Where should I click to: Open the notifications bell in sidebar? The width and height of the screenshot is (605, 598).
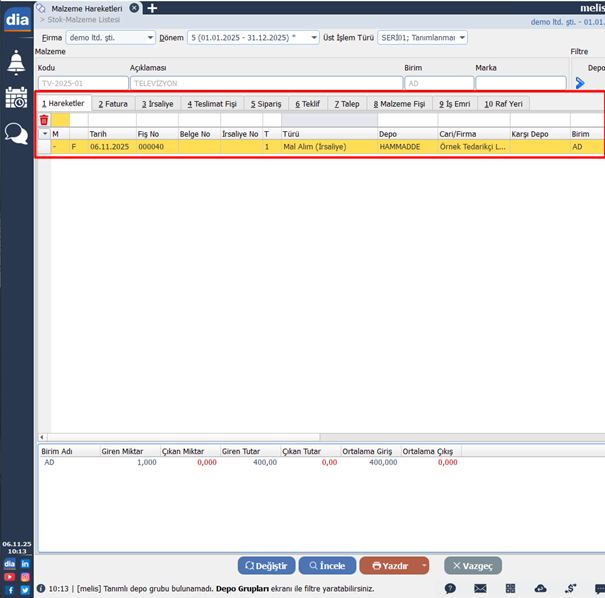click(16, 62)
